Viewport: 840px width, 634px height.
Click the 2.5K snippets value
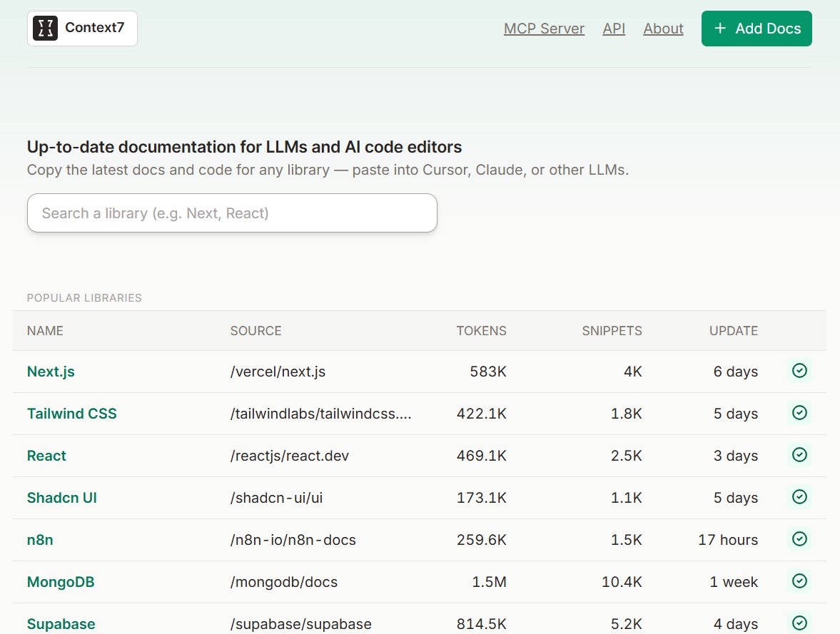(x=626, y=456)
